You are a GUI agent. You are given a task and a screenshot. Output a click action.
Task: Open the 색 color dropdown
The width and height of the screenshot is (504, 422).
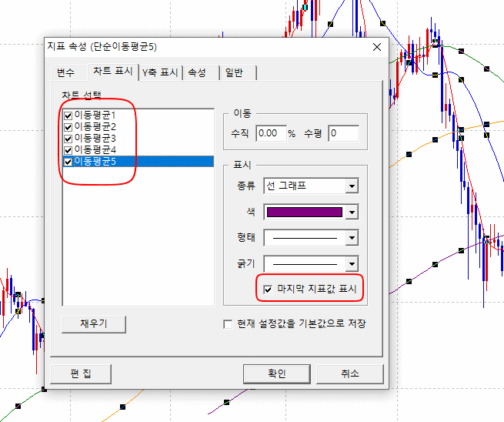coord(352,212)
